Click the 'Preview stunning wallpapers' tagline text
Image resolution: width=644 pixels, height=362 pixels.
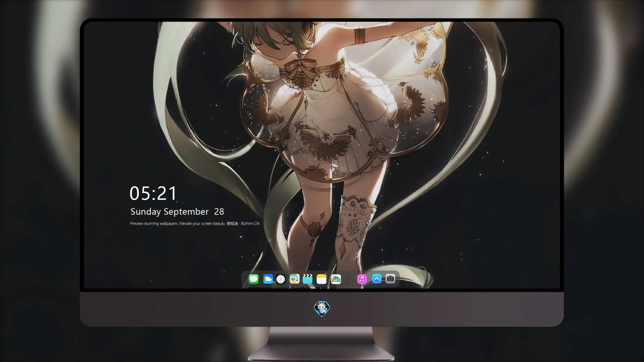(x=195, y=223)
